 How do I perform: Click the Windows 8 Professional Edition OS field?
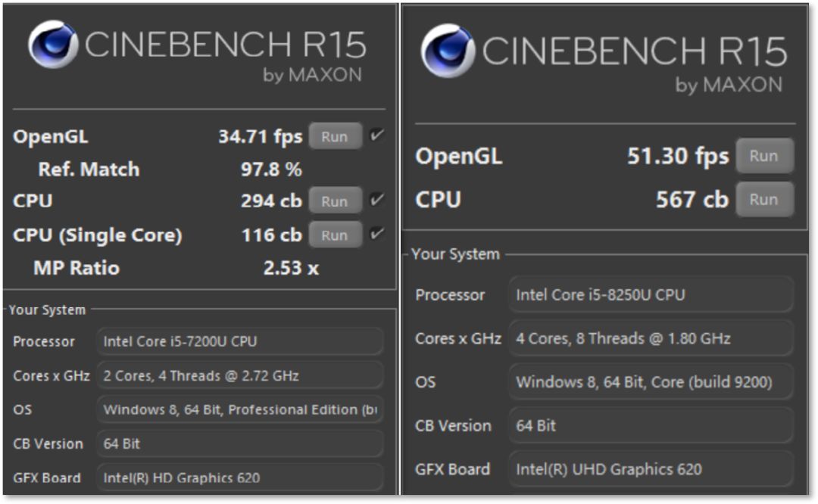240,409
